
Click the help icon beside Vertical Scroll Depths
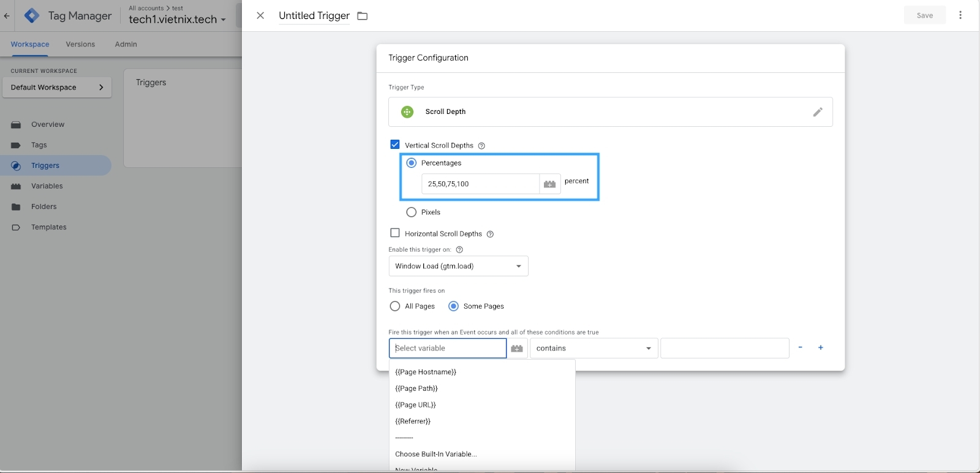pyautogui.click(x=481, y=146)
